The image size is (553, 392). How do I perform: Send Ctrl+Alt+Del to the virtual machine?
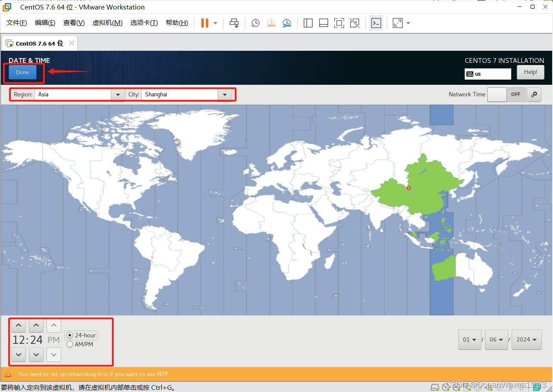[234, 23]
